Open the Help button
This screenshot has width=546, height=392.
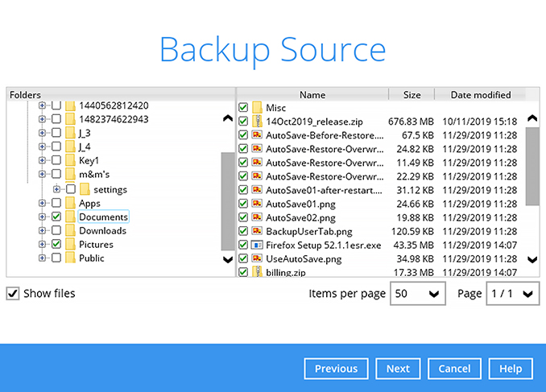click(x=511, y=369)
